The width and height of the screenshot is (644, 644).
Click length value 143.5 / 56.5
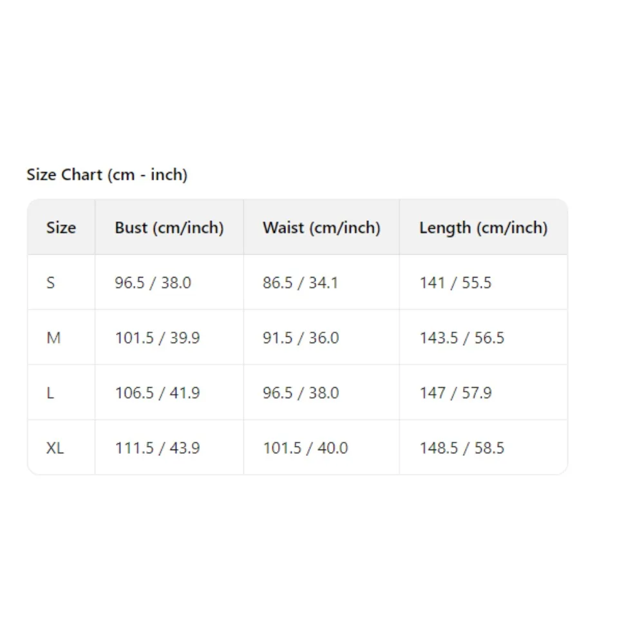tap(462, 337)
